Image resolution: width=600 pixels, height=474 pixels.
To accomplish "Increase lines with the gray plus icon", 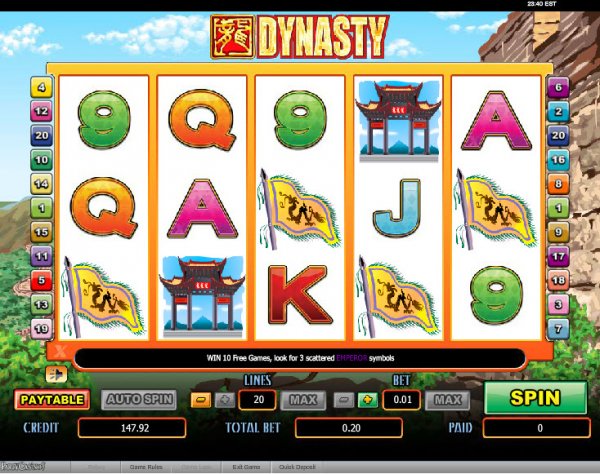I will (x=225, y=400).
